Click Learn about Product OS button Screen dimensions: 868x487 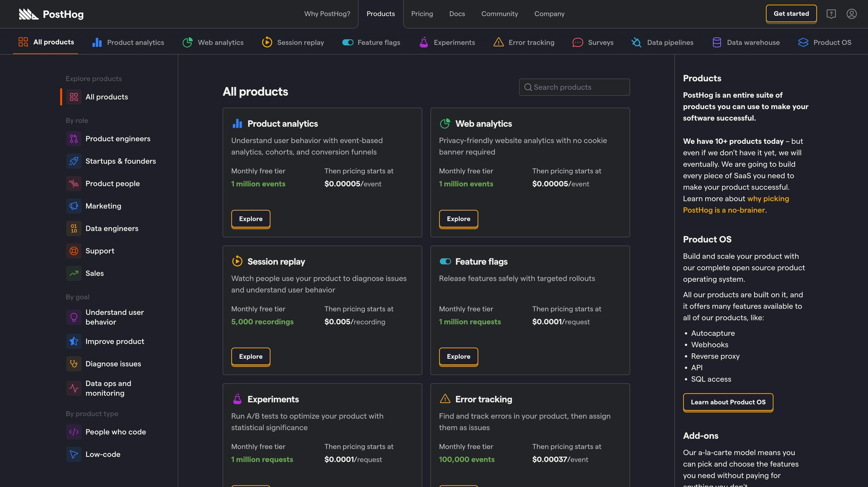(x=728, y=402)
